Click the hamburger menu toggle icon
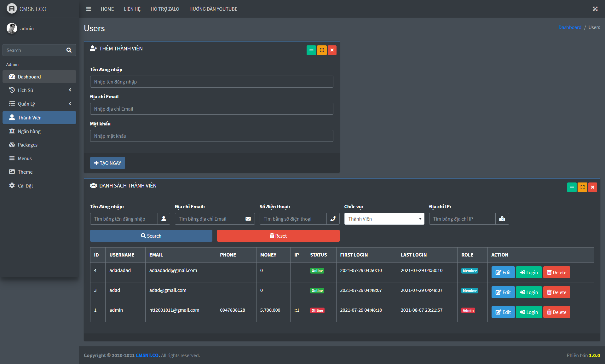 (89, 9)
